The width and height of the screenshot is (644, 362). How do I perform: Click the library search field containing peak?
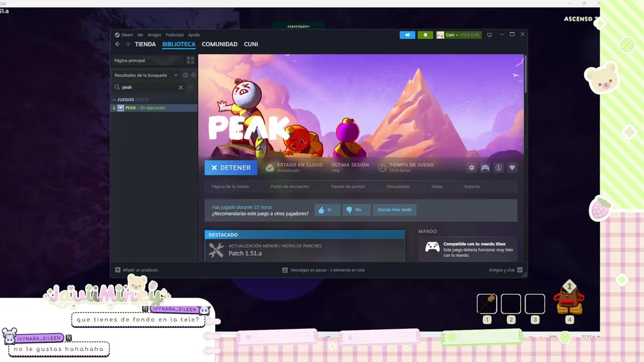click(x=149, y=87)
